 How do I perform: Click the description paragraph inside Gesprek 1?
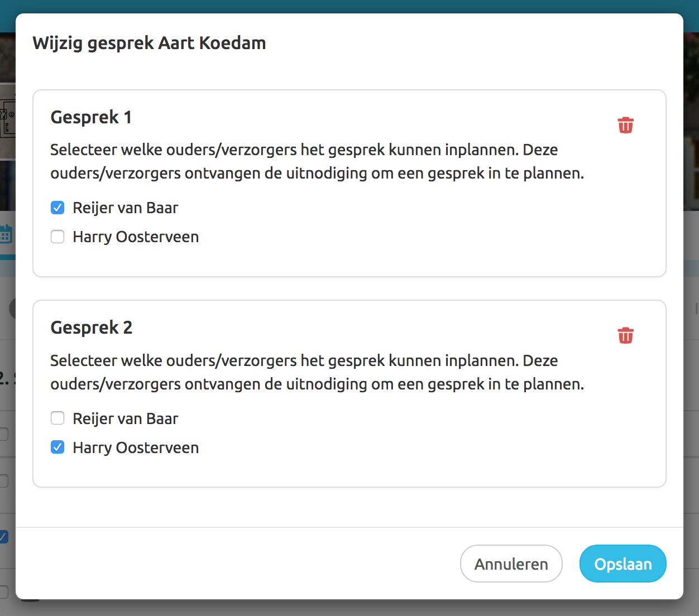(317, 161)
